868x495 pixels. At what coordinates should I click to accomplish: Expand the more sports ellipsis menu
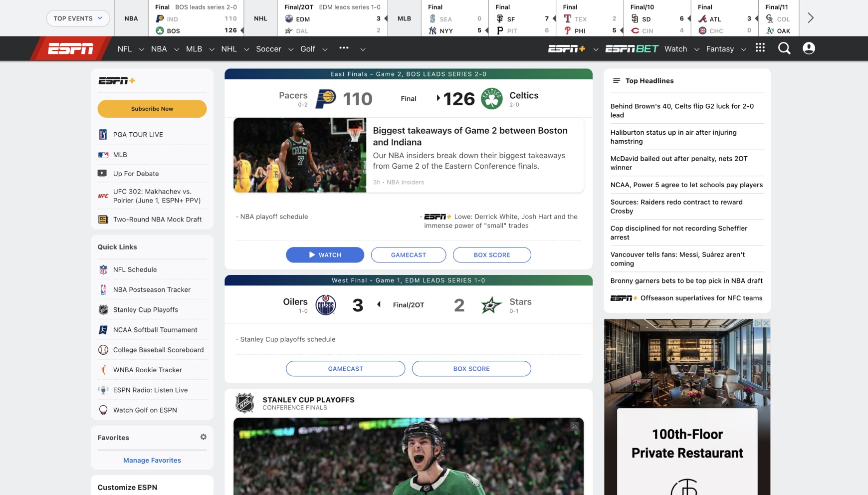(344, 48)
